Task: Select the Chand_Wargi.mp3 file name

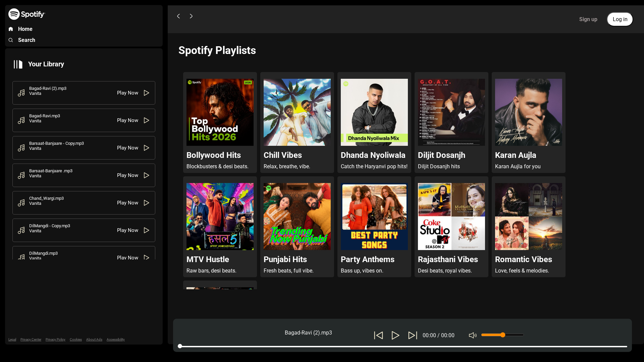Action: pyautogui.click(x=46, y=198)
